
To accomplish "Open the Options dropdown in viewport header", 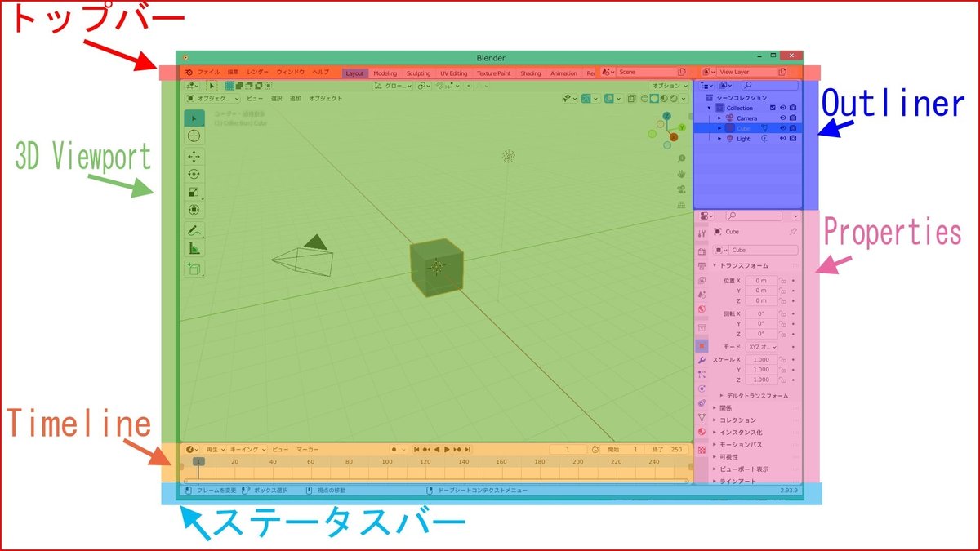I will tap(670, 85).
